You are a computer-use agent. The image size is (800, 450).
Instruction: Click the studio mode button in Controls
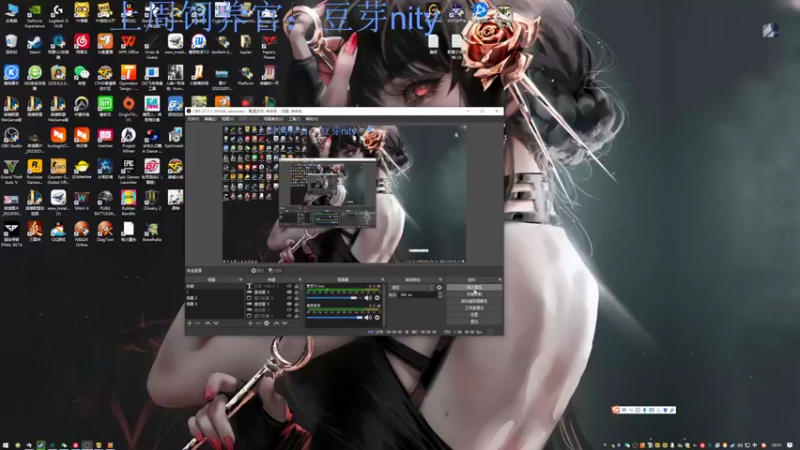(474, 308)
